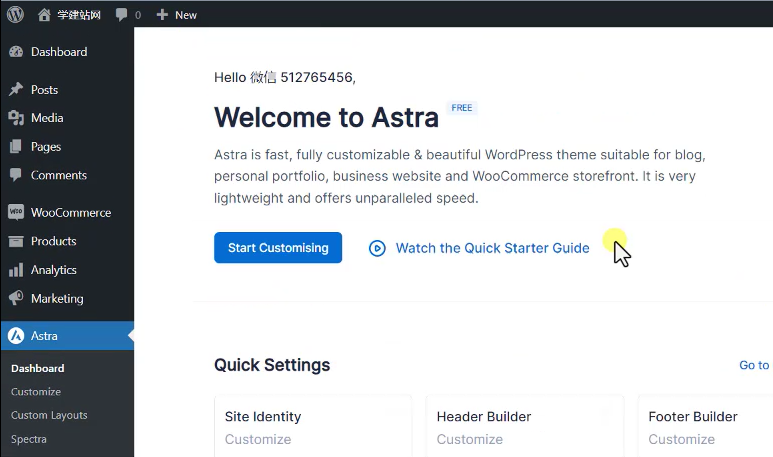Open Watch the Quick Starter Guide link
Viewport: 773px width, 457px height.
coord(492,248)
